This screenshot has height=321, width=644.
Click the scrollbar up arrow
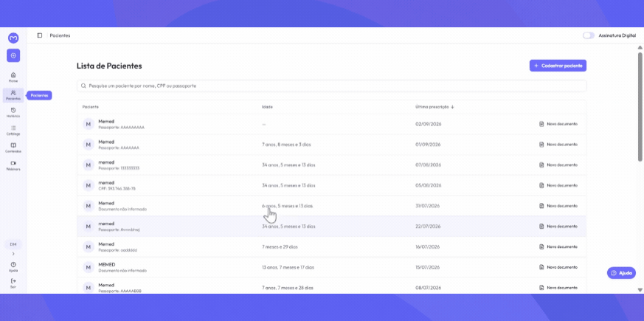(640, 47)
